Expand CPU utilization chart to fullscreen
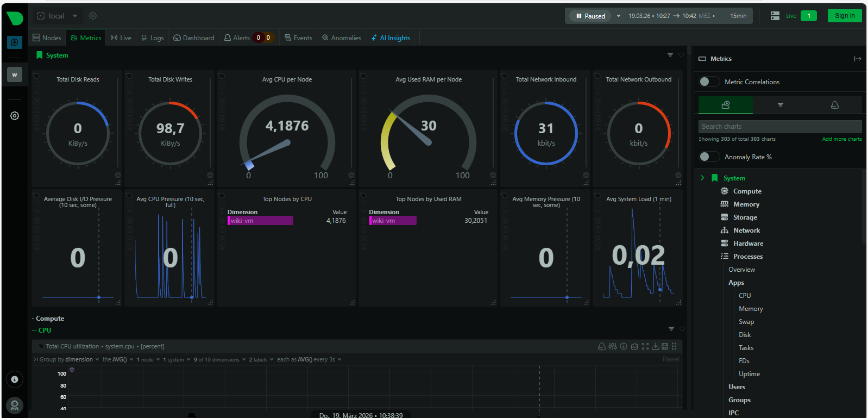 pos(645,346)
